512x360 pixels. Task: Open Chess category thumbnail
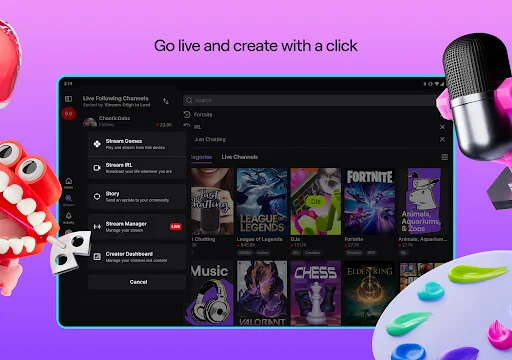[x=316, y=293]
